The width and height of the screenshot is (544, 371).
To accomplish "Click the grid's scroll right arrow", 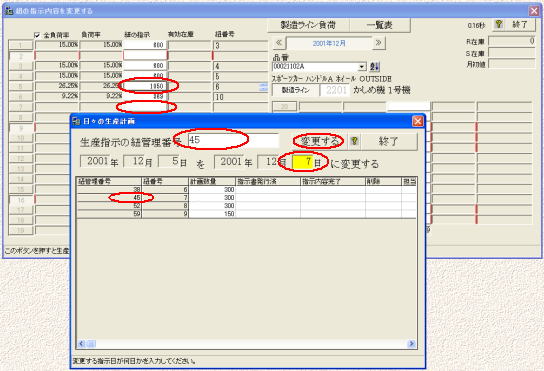I will pyautogui.click(x=411, y=344).
